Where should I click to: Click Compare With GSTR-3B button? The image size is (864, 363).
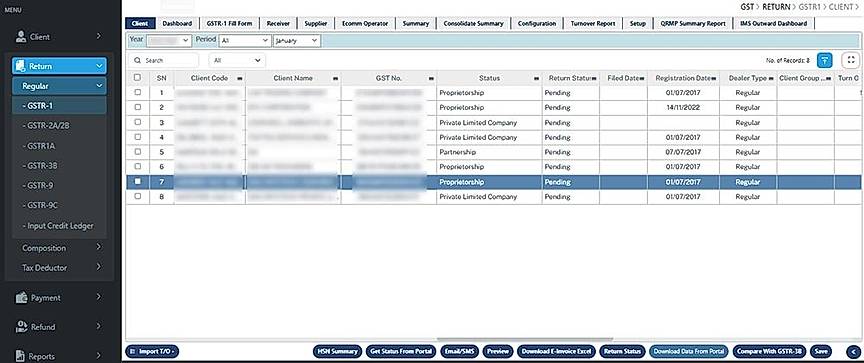pos(770,351)
